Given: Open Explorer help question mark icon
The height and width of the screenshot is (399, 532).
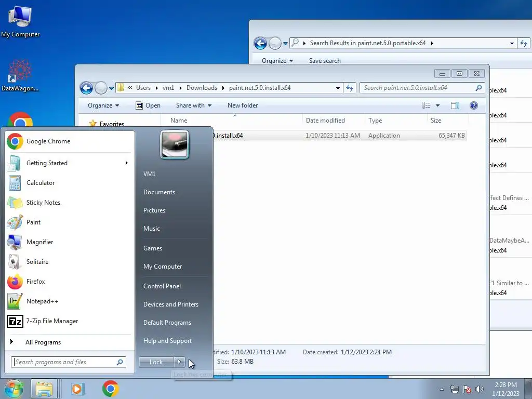Looking at the screenshot, I should coord(474,105).
